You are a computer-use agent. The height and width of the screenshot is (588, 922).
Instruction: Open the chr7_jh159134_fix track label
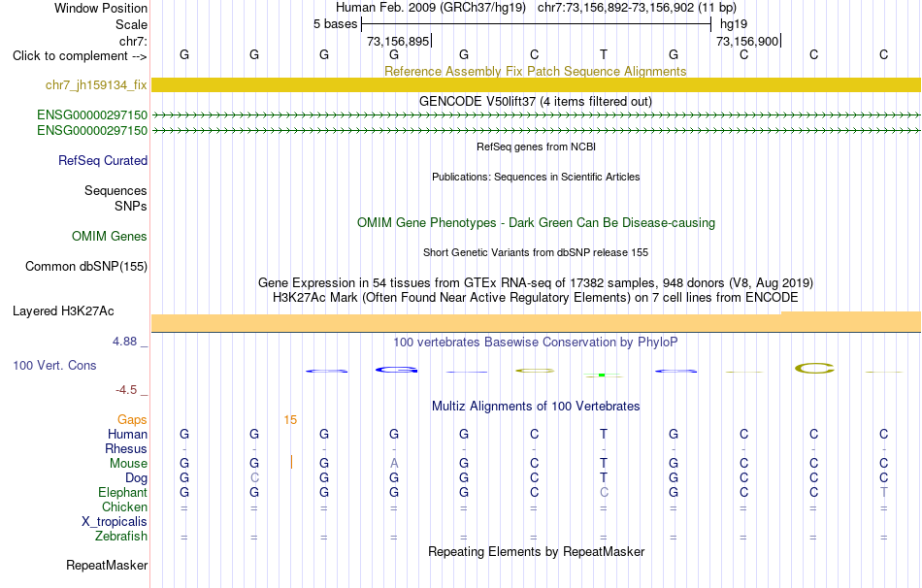coord(96,84)
